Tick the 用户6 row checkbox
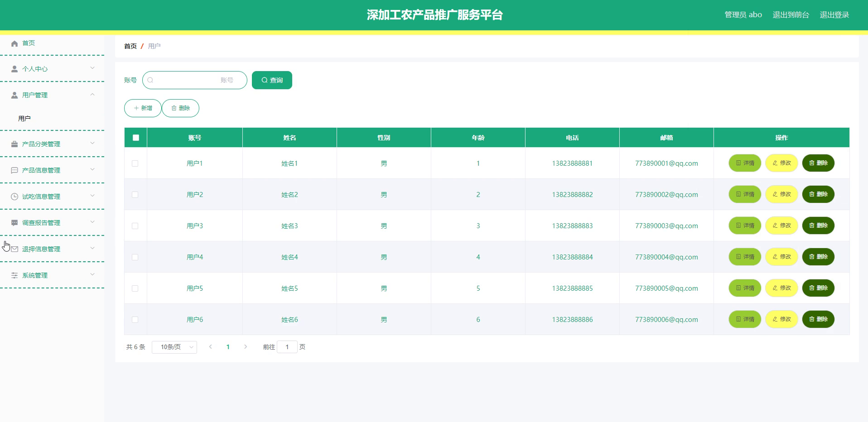Image resolution: width=868 pixels, height=422 pixels. 135,320
